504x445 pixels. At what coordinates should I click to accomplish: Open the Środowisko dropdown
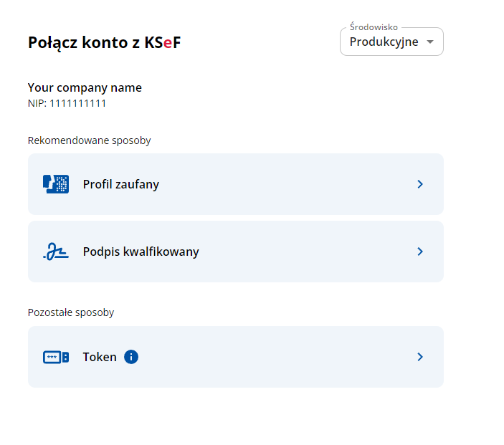(x=391, y=42)
